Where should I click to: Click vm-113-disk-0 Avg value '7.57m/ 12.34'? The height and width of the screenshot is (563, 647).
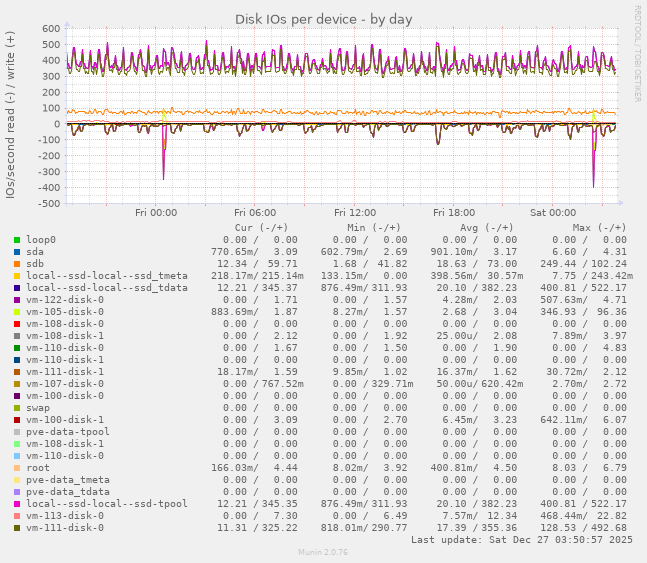pyautogui.click(x=477, y=516)
